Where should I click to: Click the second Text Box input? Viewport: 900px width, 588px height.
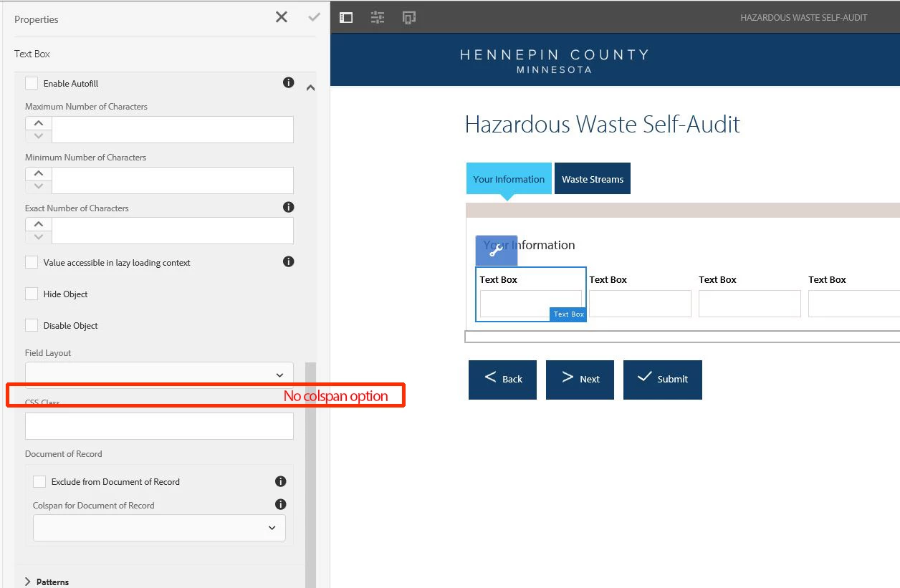(640, 304)
